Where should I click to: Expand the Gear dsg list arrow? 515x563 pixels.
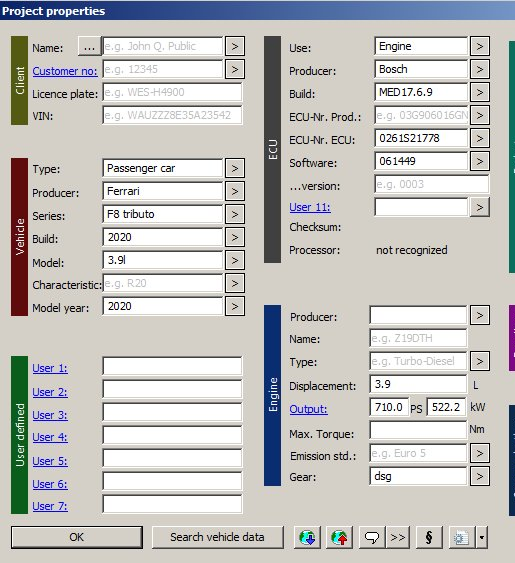480,476
